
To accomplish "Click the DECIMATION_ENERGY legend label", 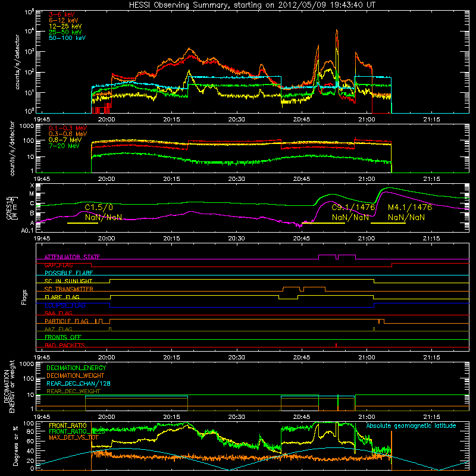I will pyautogui.click(x=76, y=368).
